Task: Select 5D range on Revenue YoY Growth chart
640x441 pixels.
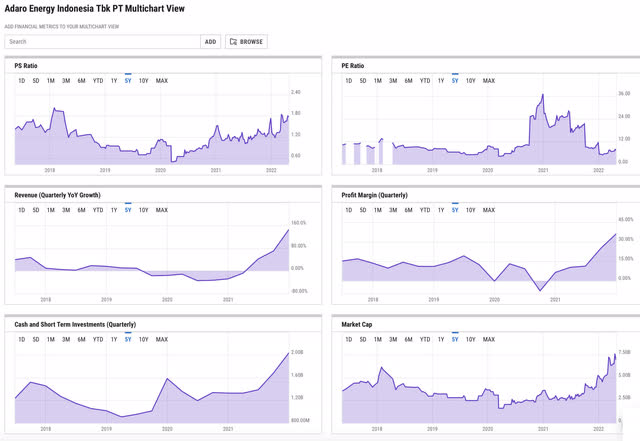Action: tap(36, 210)
